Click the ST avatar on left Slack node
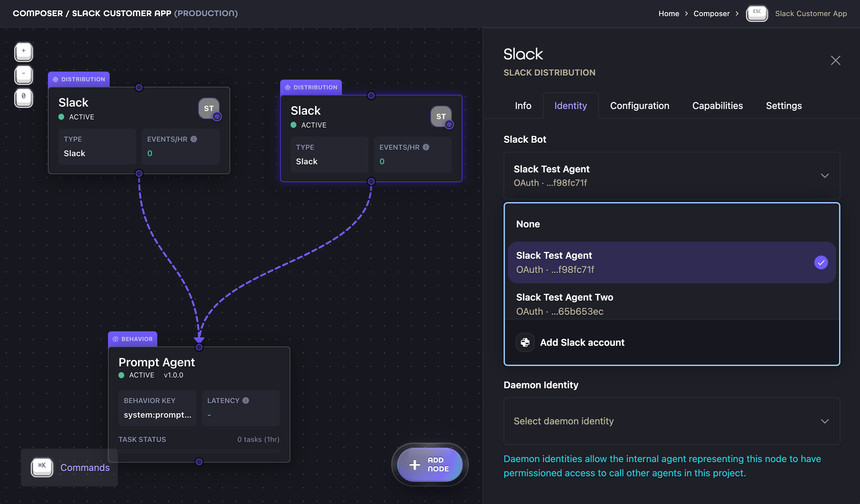 point(209,108)
